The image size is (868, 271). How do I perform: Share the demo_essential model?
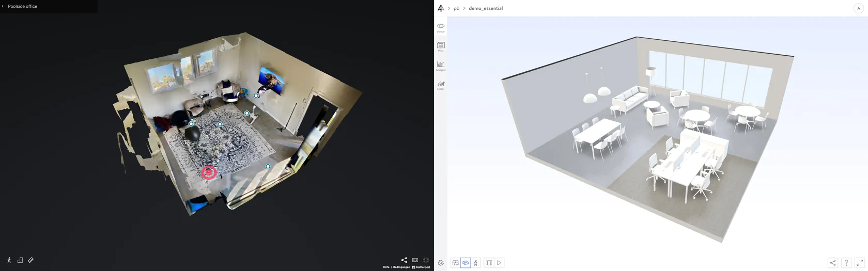(x=833, y=263)
